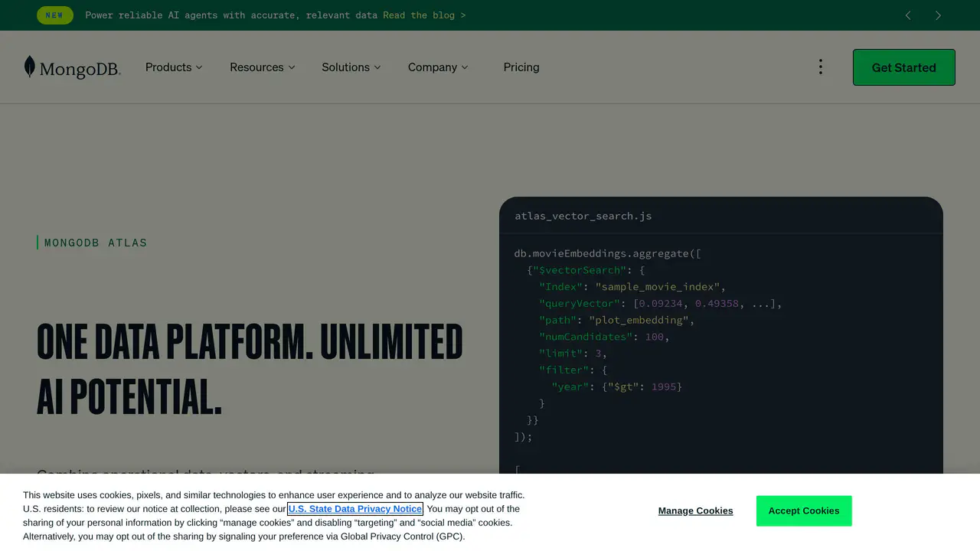Open Manage Cookies settings
Viewport: 980px width, 551px height.
coord(695,510)
